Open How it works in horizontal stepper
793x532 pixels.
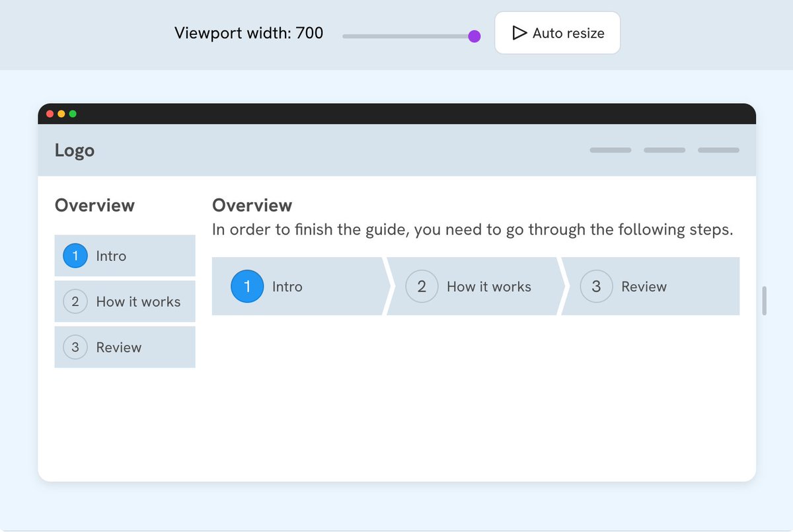476,286
